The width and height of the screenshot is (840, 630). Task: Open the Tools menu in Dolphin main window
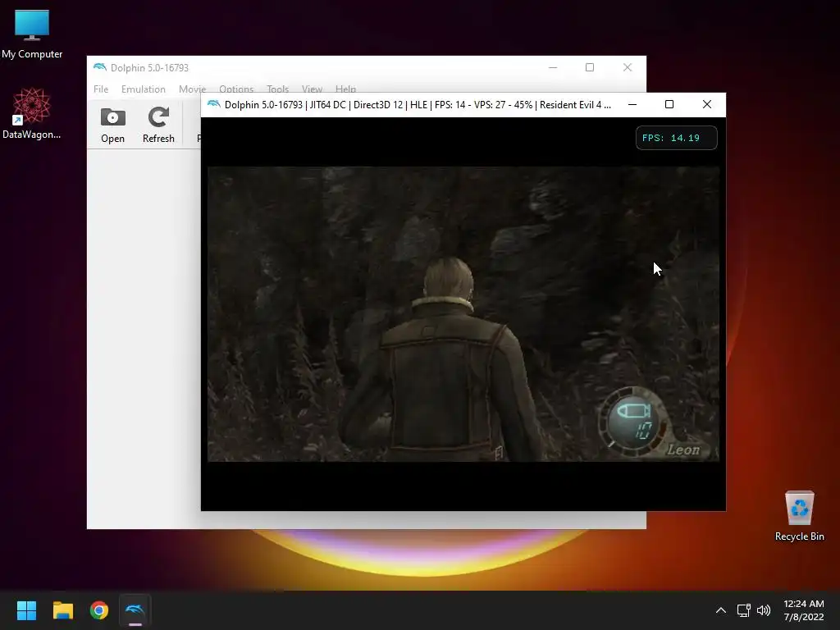277,89
